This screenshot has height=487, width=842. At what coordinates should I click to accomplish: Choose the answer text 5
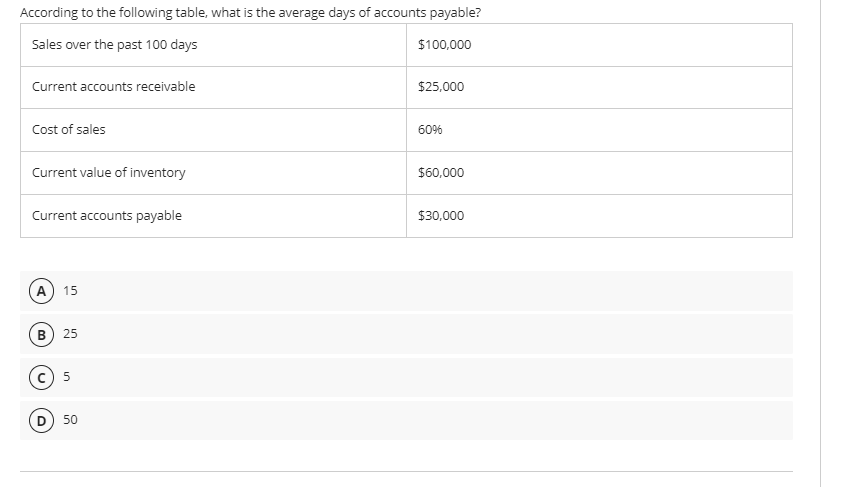[67, 376]
